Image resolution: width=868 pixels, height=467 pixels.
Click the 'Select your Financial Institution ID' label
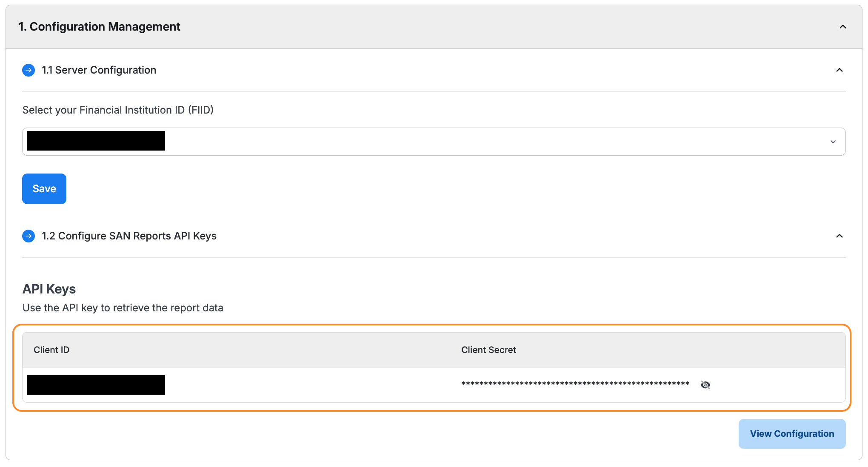point(118,110)
